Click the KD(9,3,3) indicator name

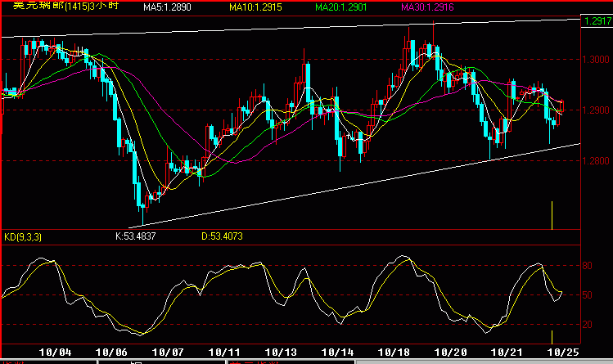pos(23,237)
